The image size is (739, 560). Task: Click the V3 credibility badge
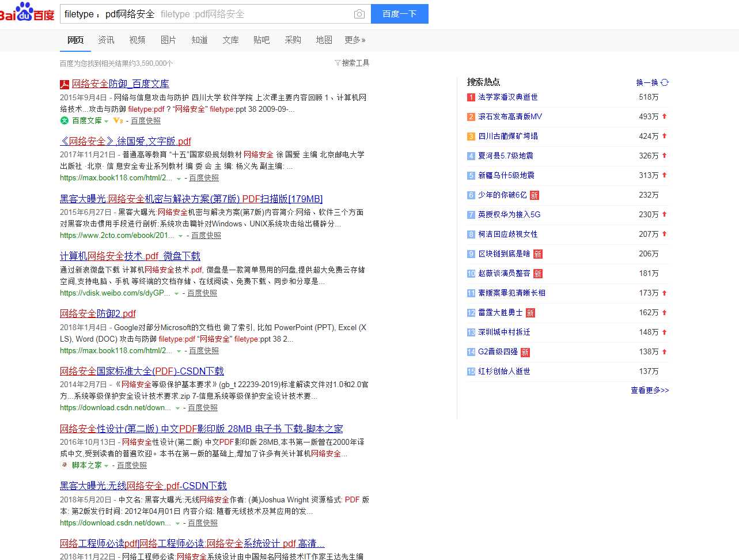pyautogui.click(x=118, y=120)
